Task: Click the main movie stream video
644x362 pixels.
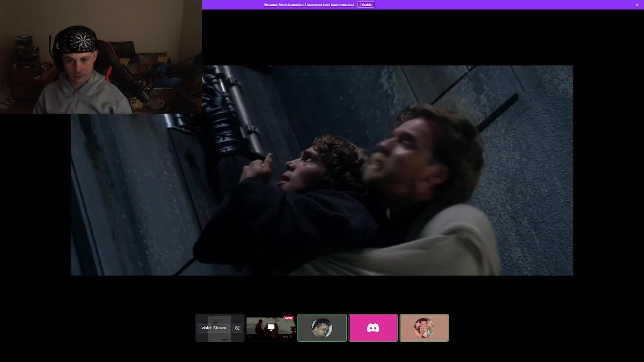Action: 322,170
